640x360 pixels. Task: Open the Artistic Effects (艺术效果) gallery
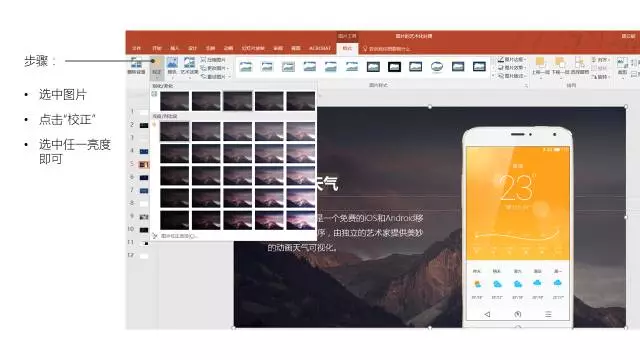click(189, 67)
